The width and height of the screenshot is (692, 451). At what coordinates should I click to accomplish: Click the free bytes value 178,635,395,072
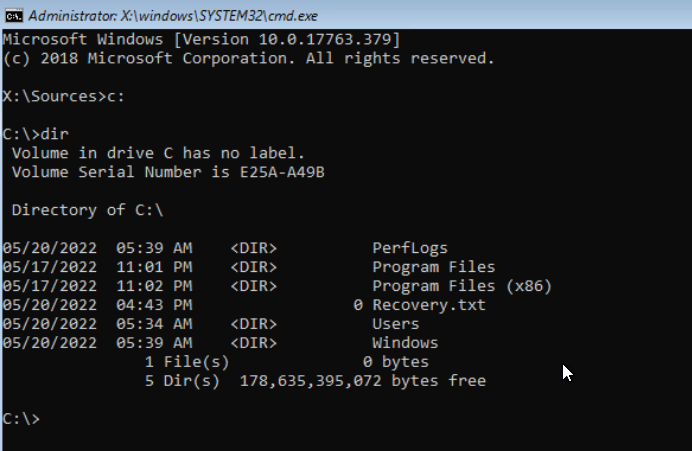click(x=311, y=381)
